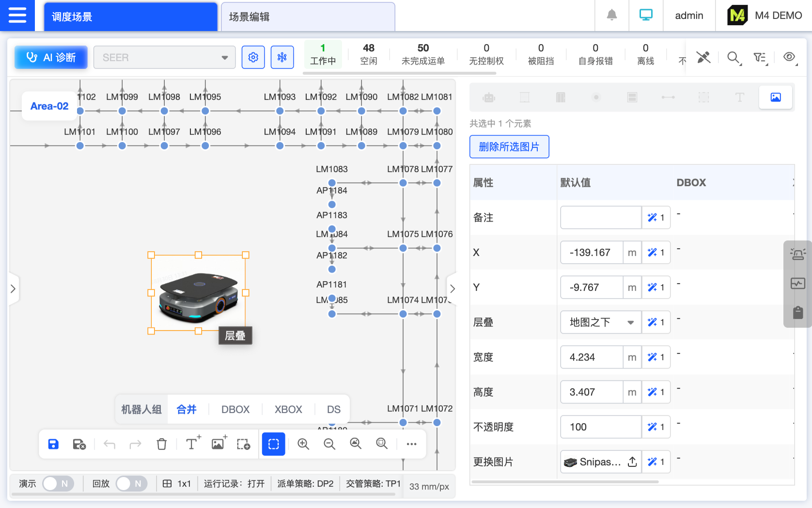Collapse the left panel with the chevron
This screenshot has width=812, height=508.
tap(14, 288)
